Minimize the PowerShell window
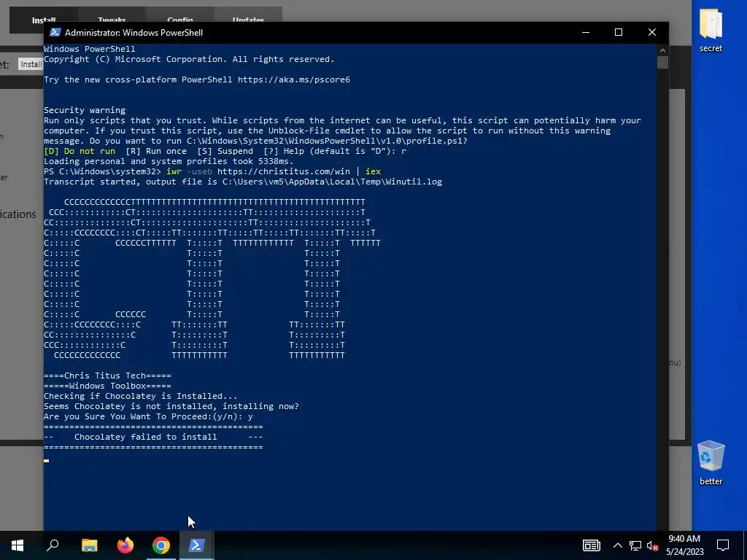 (586, 32)
